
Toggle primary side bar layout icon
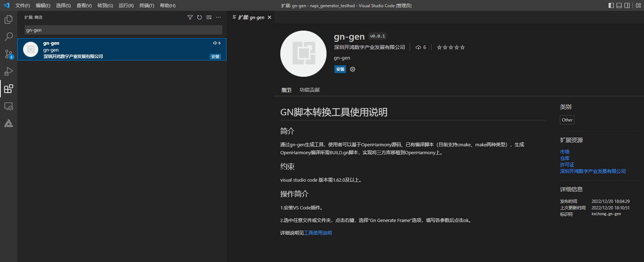[611, 5]
